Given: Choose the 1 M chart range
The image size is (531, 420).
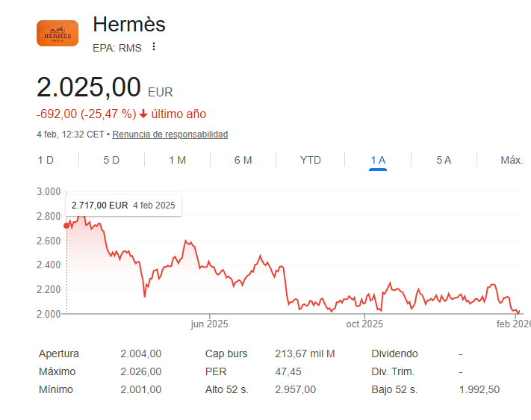Looking at the screenshot, I should [177, 160].
